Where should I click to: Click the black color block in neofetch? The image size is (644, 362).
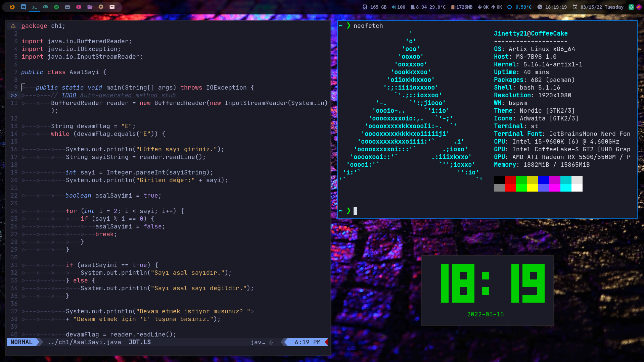click(499, 180)
